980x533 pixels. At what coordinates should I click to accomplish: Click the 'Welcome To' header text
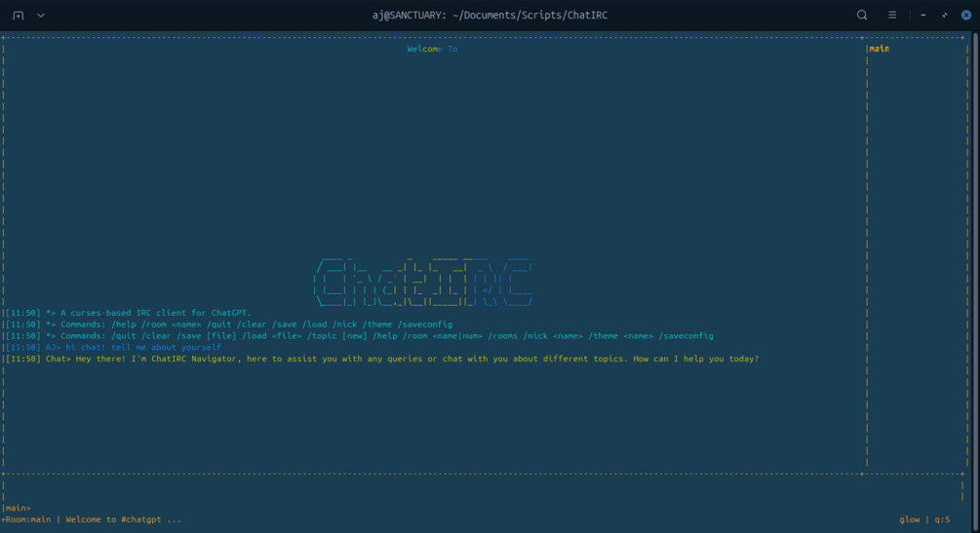pyautogui.click(x=432, y=49)
